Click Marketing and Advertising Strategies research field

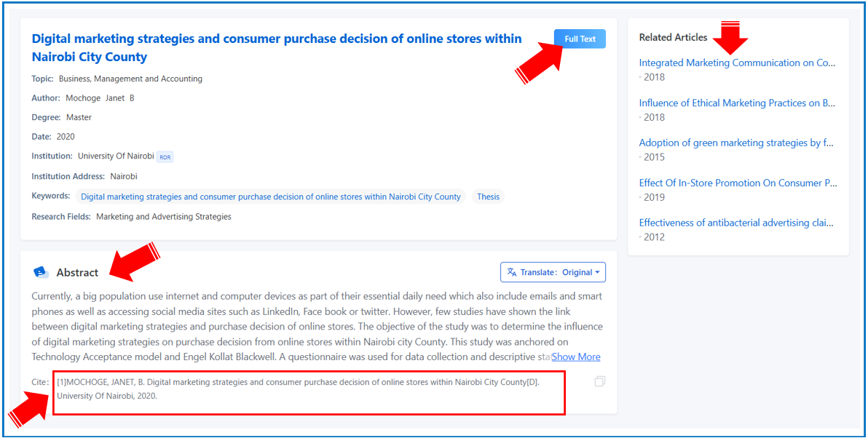point(163,217)
